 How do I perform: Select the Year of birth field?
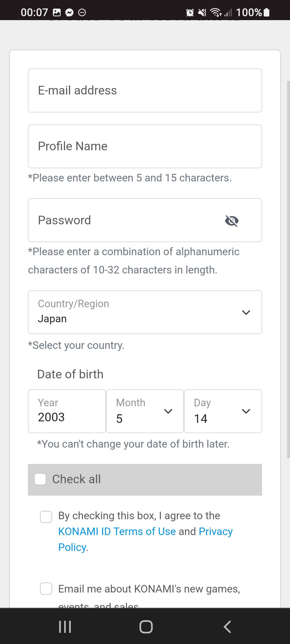coord(67,411)
